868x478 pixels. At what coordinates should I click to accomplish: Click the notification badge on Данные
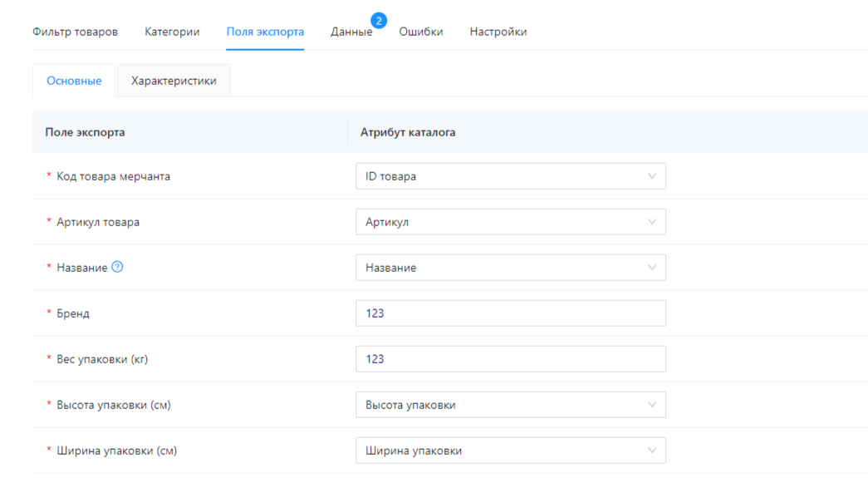click(x=379, y=20)
